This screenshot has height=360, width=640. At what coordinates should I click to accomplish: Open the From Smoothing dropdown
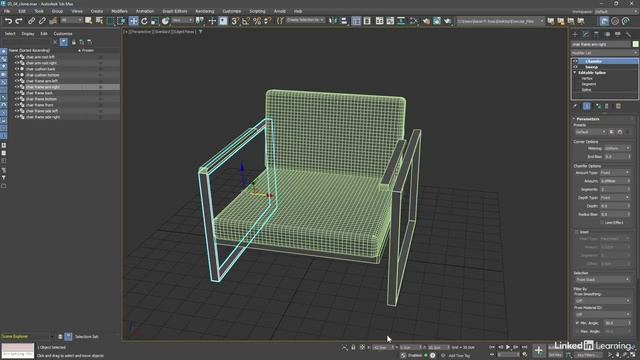(x=602, y=301)
